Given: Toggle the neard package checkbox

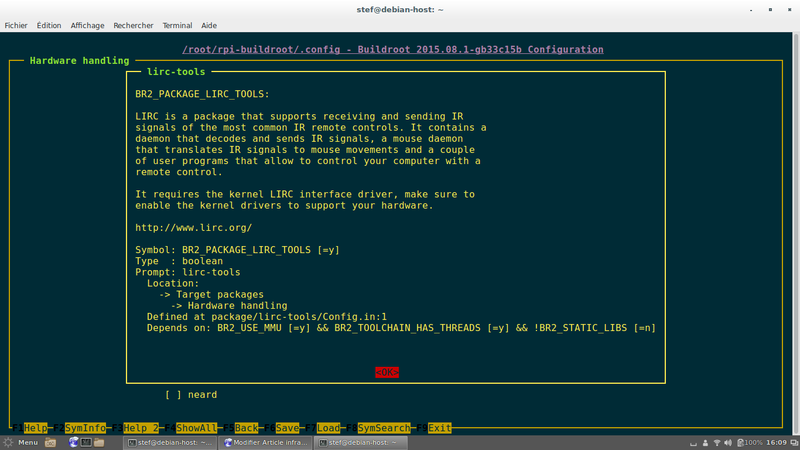Looking at the screenshot, I should click(173, 394).
